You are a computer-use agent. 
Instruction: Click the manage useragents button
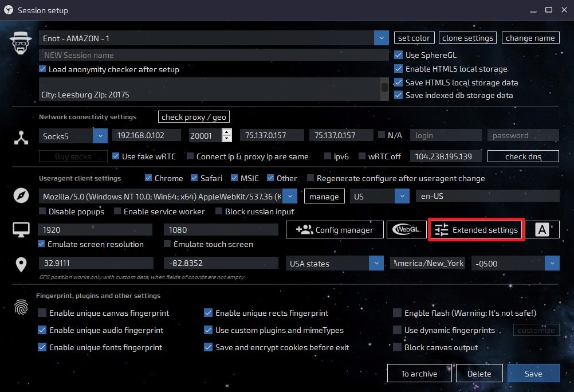pos(324,197)
